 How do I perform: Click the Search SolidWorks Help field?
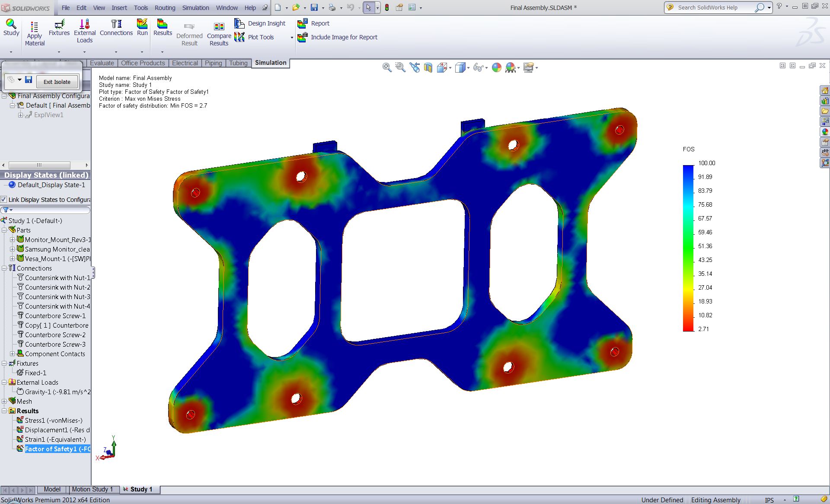(714, 7)
